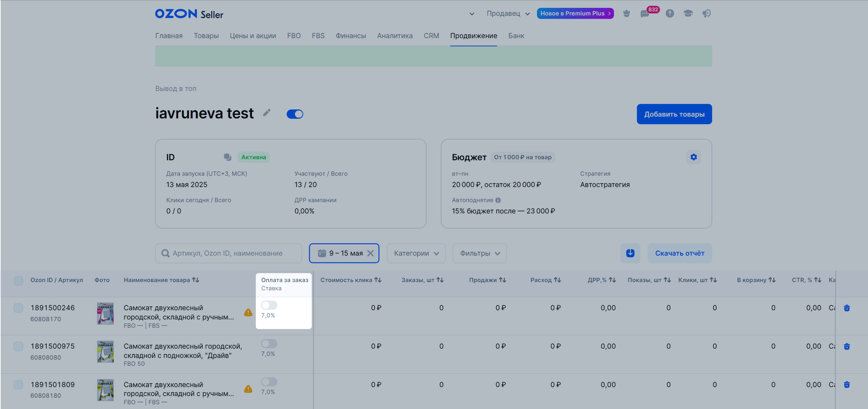The width and height of the screenshot is (868, 409).
Task: Open the crown Premium icon
Action: pyautogui.click(x=626, y=13)
